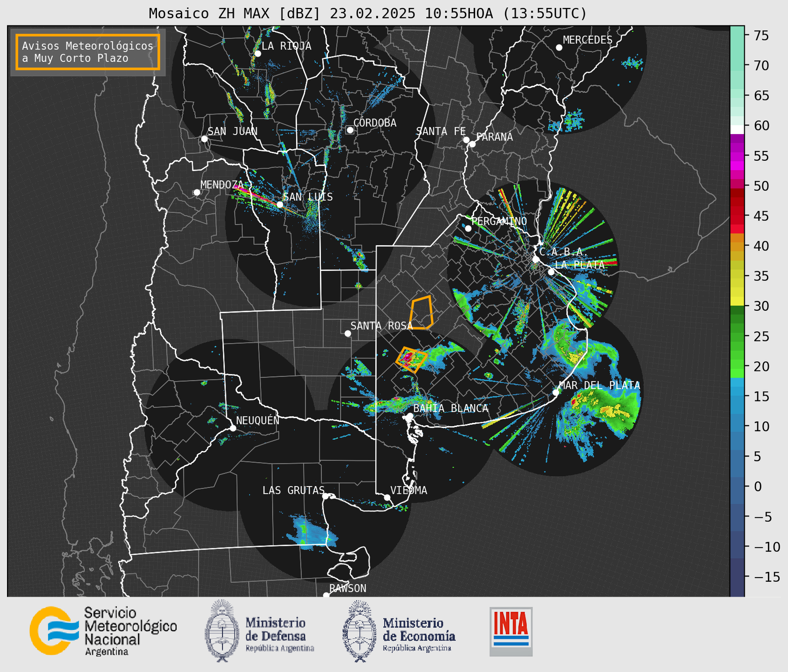
Task: Click the 0 value on the dBZ scale
Action: pos(757,486)
